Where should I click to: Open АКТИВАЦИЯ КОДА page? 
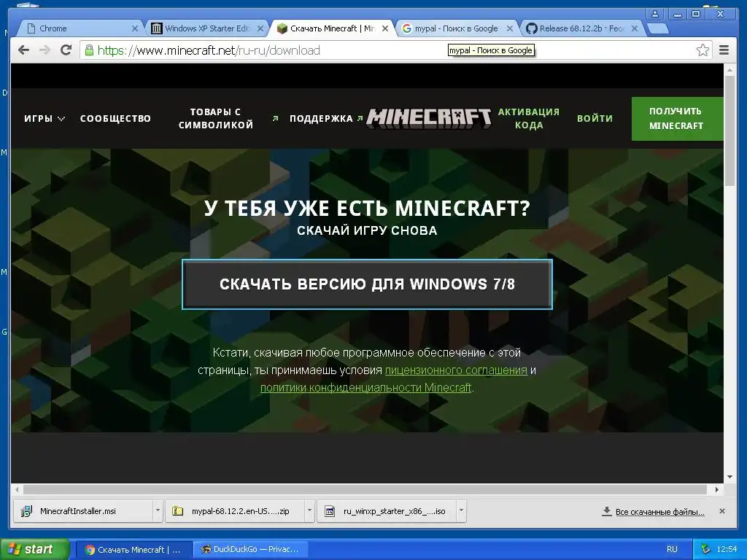tap(529, 119)
